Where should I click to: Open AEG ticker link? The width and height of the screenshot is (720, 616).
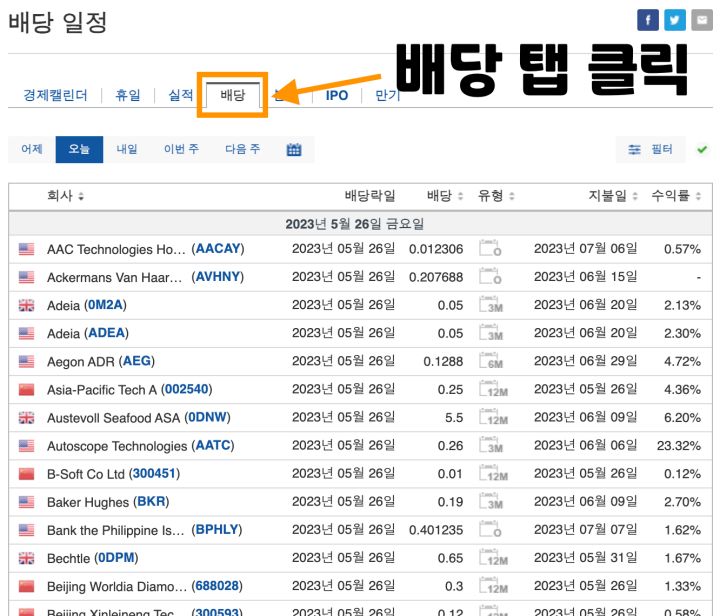tap(136, 361)
